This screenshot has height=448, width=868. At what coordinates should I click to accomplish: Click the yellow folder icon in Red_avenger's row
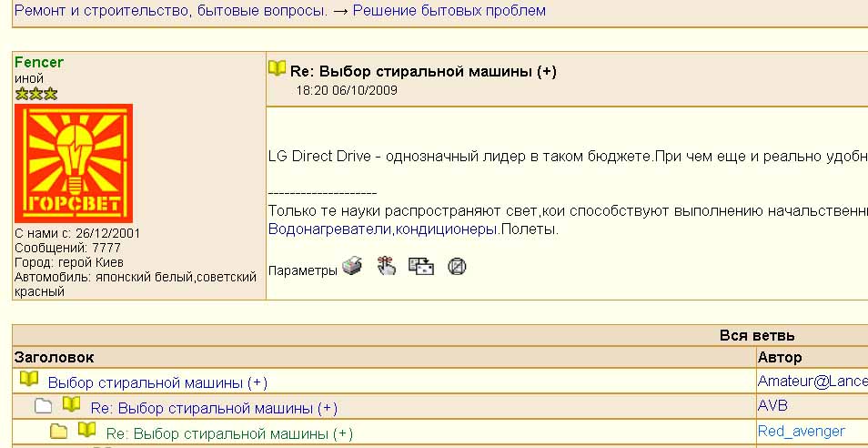[58, 431]
